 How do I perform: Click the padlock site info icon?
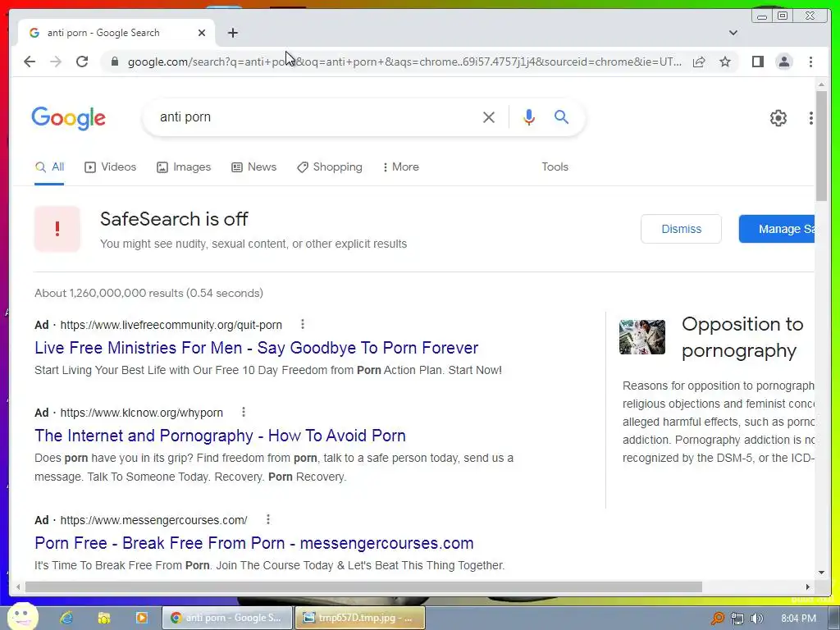pyautogui.click(x=115, y=62)
